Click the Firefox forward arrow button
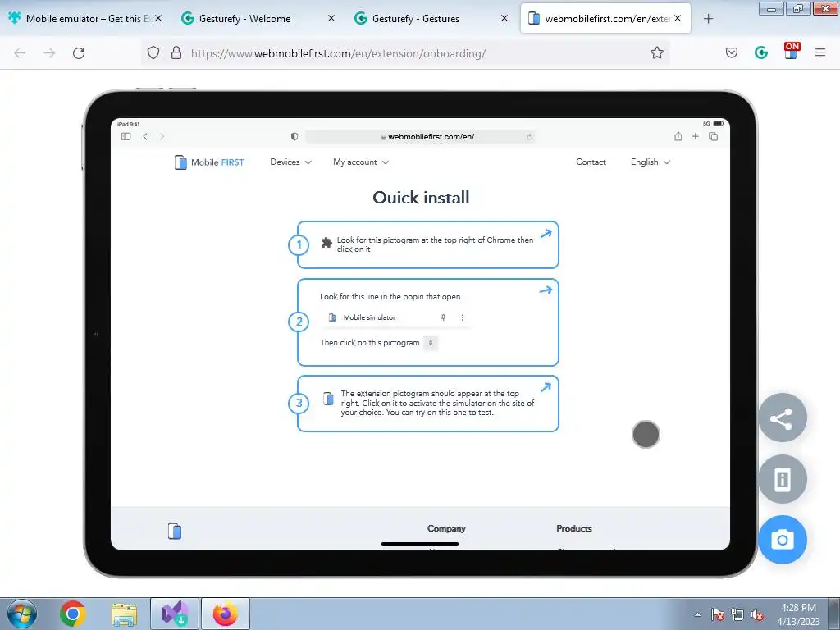 point(49,53)
